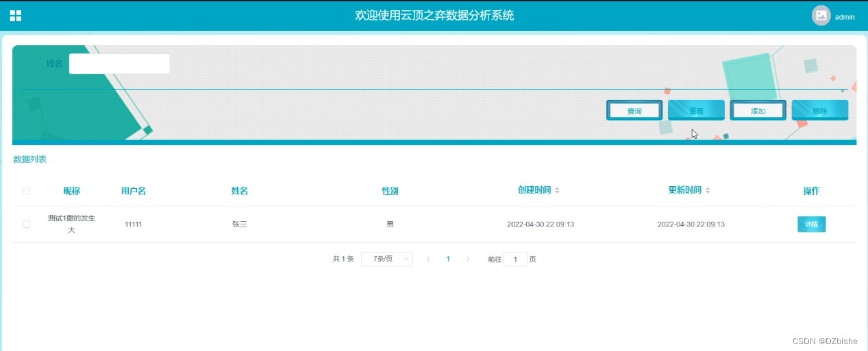Focus the 前往 page number input

(x=515, y=259)
